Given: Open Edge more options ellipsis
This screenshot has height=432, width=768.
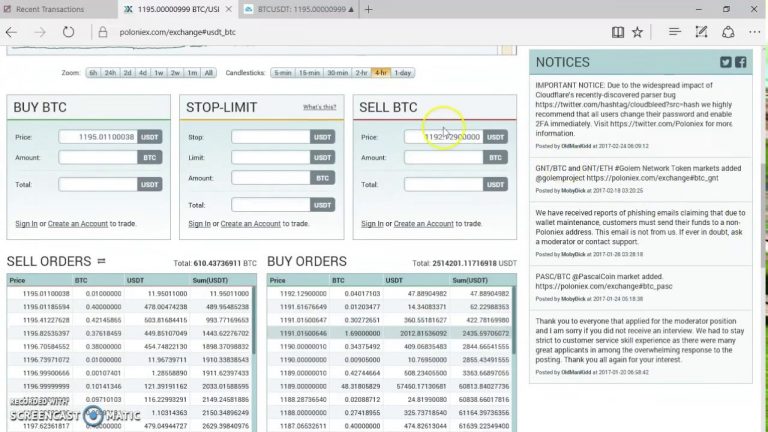Looking at the screenshot, I should point(755,32).
